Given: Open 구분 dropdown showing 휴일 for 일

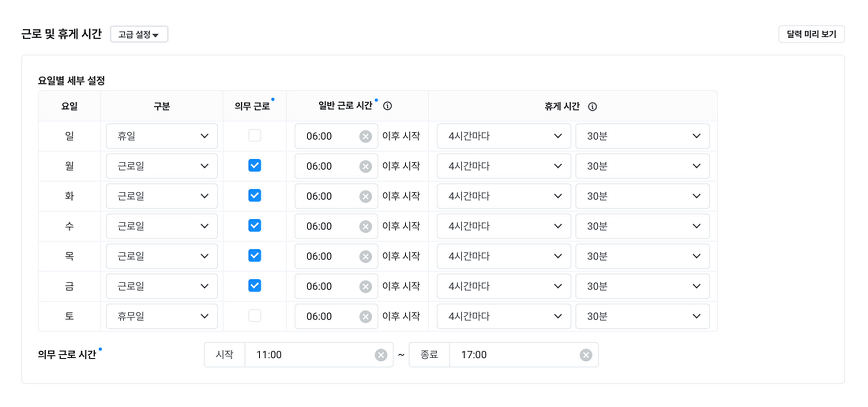Looking at the screenshot, I should tap(162, 136).
